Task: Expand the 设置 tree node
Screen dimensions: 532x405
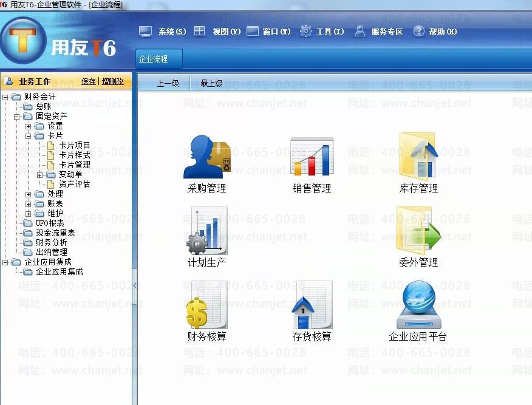Action: (28, 126)
